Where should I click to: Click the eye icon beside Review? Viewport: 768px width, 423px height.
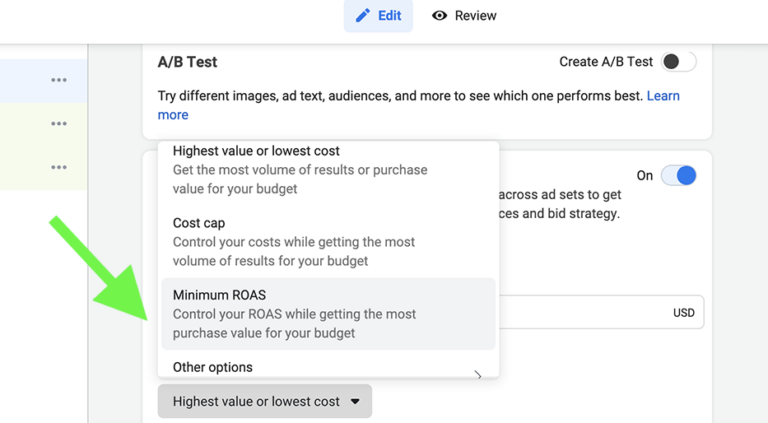click(439, 16)
